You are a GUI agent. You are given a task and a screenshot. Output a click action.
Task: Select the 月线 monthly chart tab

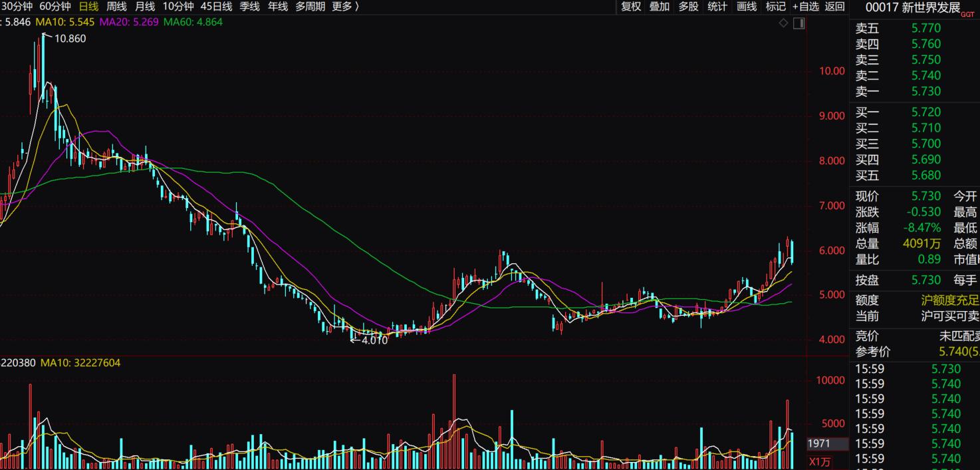coord(144,7)
